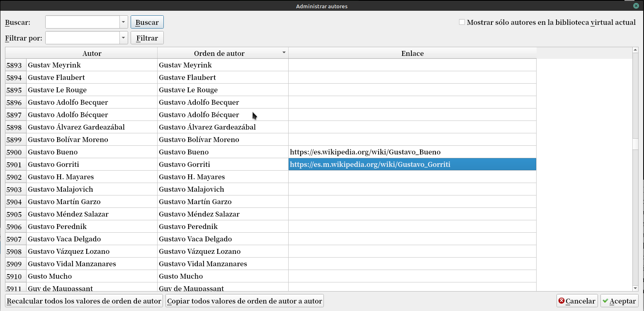Screen dimensions: 644x311
Task: Select 'Gustavo Gorriti' in the Autor column
Action: coord(92,164)
